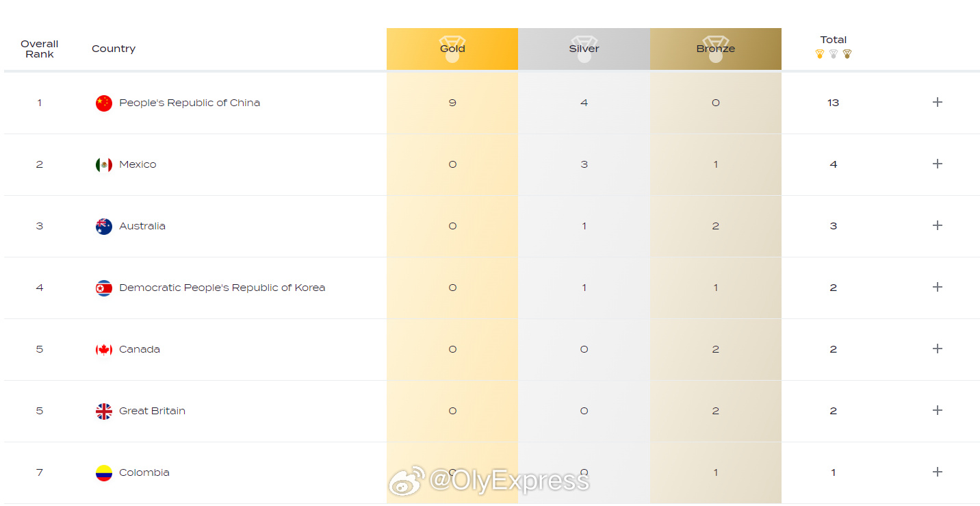Click the medal icons under Total
Image resolution: width=980 pixels, height=506 pixels.
point(833,54)
